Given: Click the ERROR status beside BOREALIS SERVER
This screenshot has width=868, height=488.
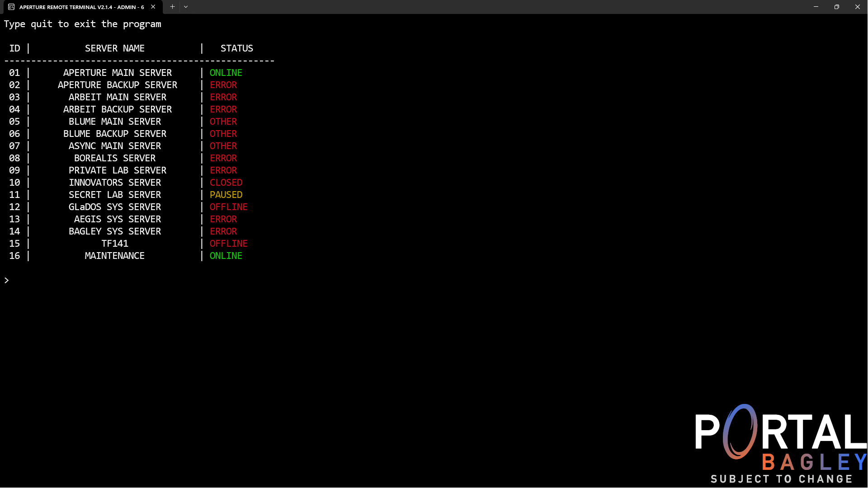Looking at the screenshot, I should (x=223, y=158).
